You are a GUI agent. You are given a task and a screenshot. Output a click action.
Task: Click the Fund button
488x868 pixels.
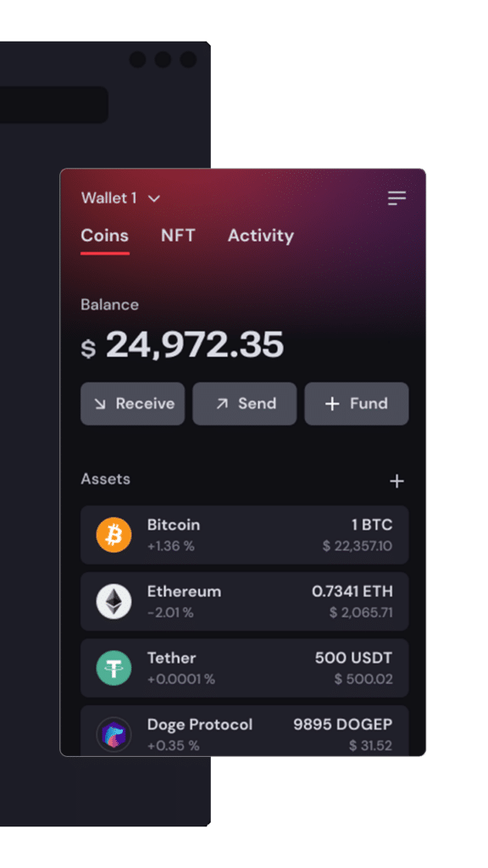pyautogui.click(x=357, y=403)
